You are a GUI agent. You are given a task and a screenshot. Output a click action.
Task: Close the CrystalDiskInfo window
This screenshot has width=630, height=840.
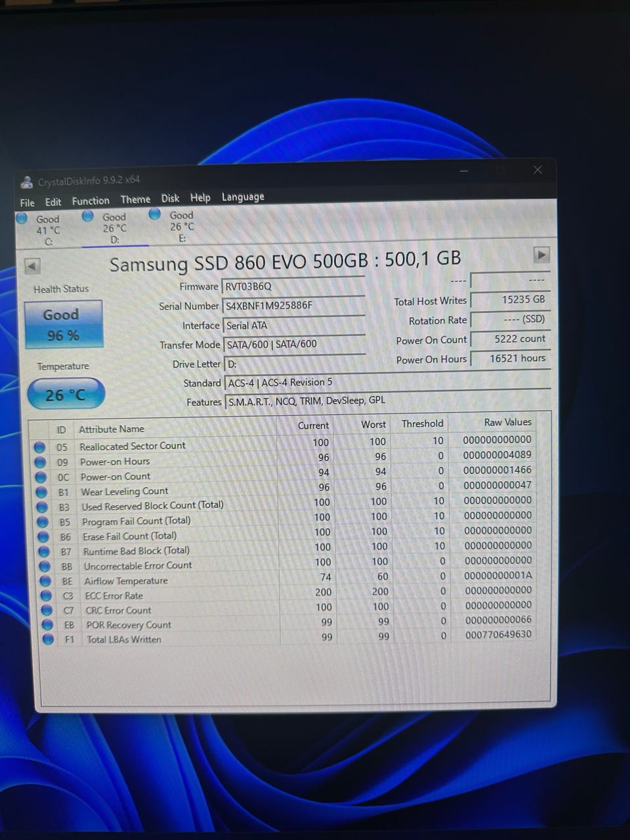[x=537, y=170]
